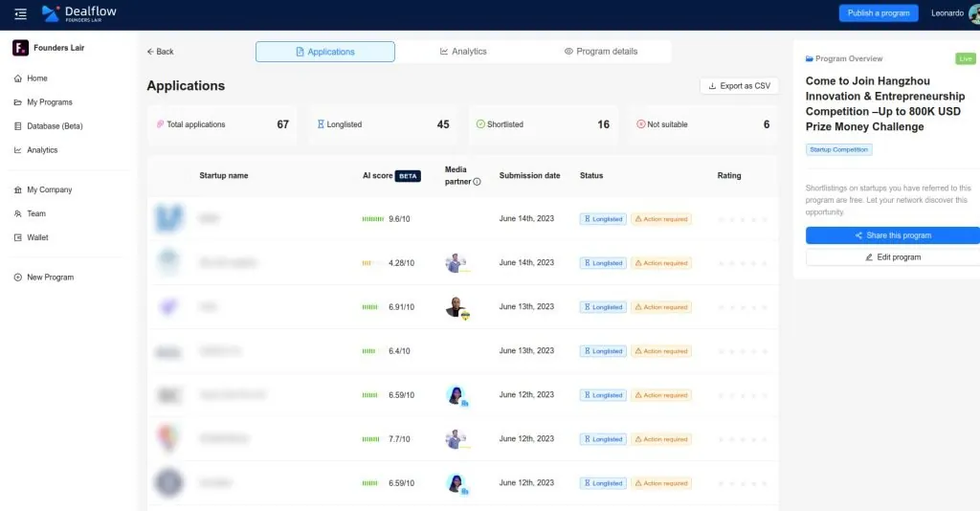This screenshot has width=980, height=511.
Task: Go to Home in sidebar
Action: click(37, 78)
